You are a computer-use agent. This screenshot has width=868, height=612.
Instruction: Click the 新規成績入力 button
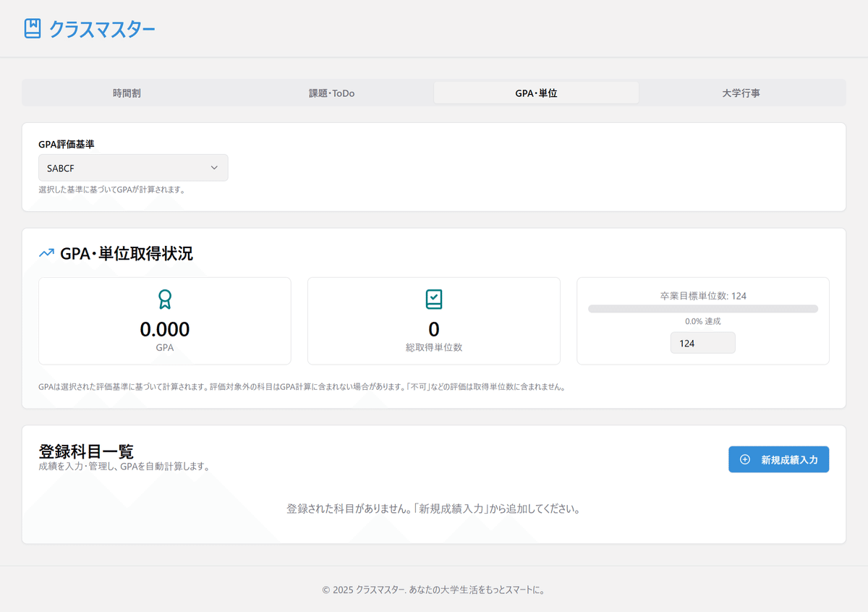pos(778,459)
